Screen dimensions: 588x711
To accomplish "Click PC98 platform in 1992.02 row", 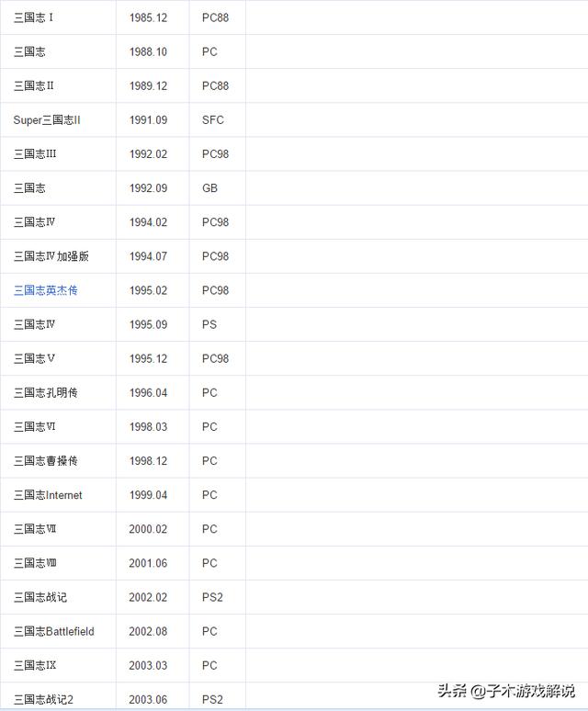I will pyautogui.click(x=215, y=154).
